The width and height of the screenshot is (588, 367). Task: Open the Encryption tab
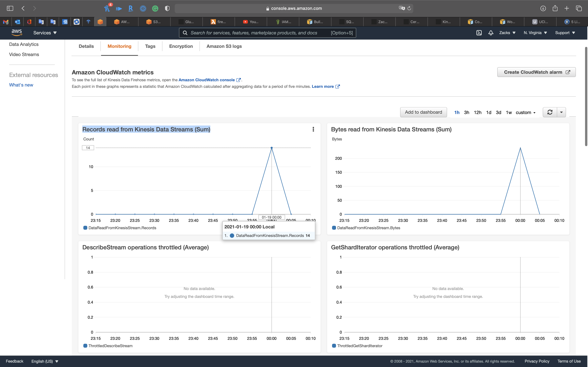pos(181,46)
